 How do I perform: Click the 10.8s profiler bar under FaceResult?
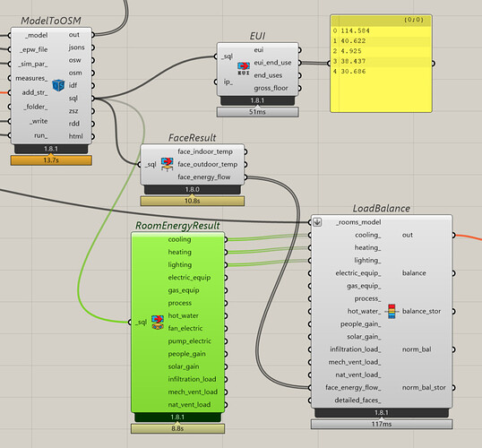[193, 201]
